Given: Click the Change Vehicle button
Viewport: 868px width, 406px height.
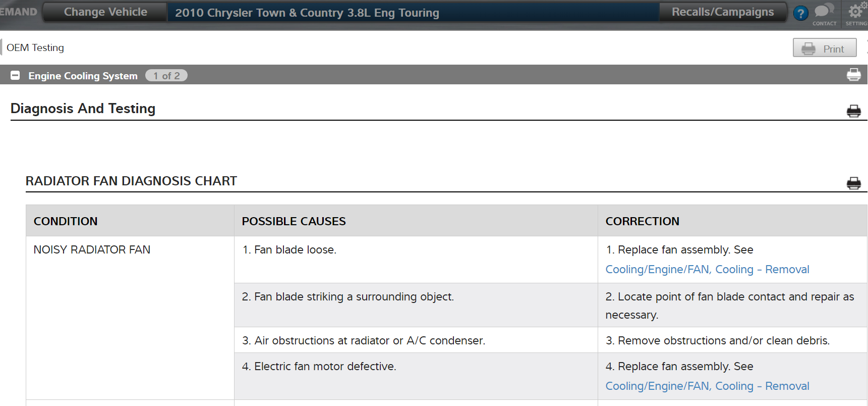Looking at the screenshot, I should click(105, 12).
